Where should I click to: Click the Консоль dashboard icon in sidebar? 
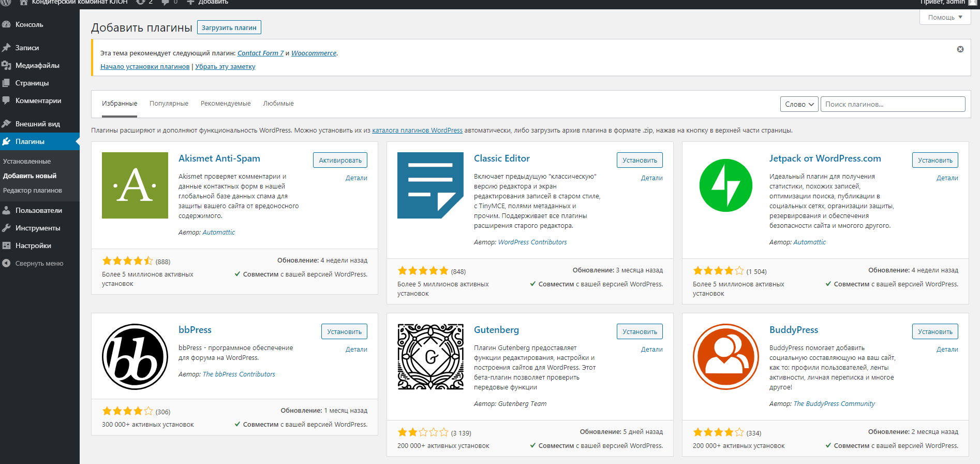[x=7, y=24]
